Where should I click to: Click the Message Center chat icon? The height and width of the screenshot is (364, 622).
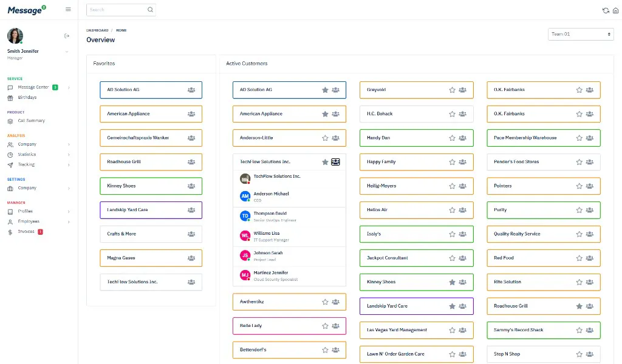[x=10, y=87]
